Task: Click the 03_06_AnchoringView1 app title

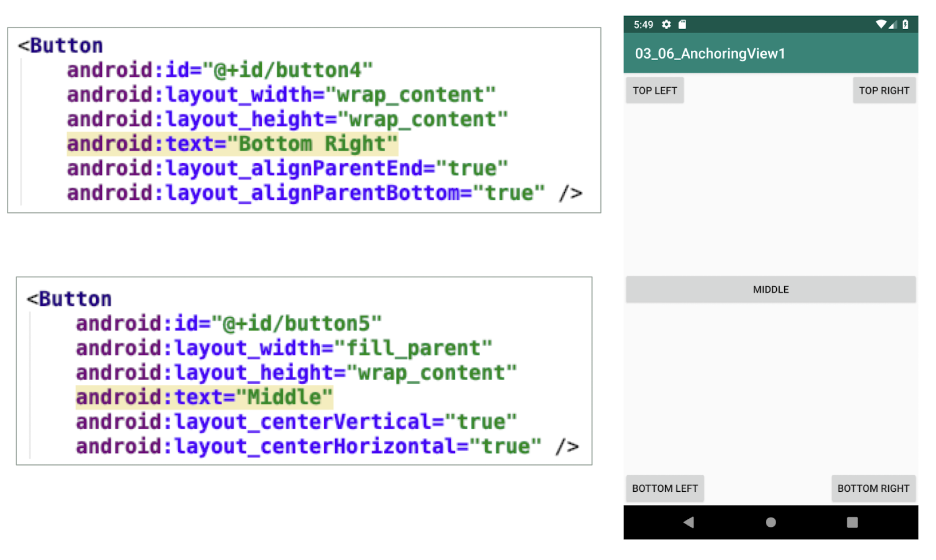Action: click(710, 54)
